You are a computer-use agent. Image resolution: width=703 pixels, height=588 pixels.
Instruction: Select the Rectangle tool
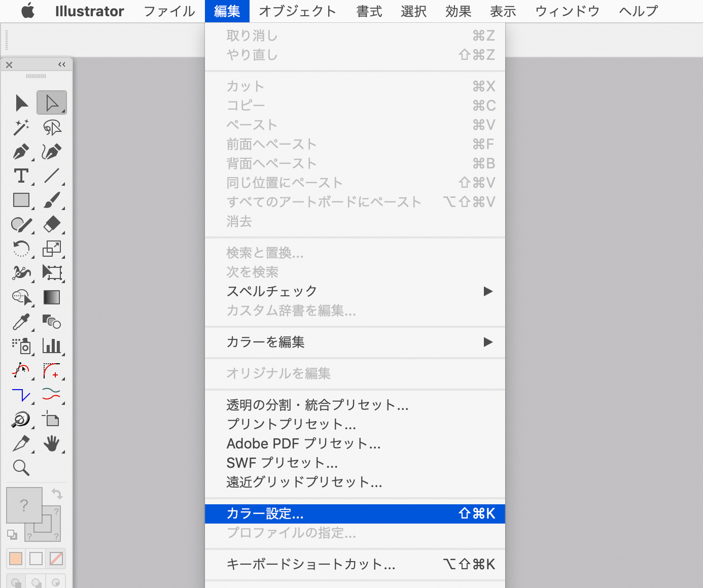(21, 200)
